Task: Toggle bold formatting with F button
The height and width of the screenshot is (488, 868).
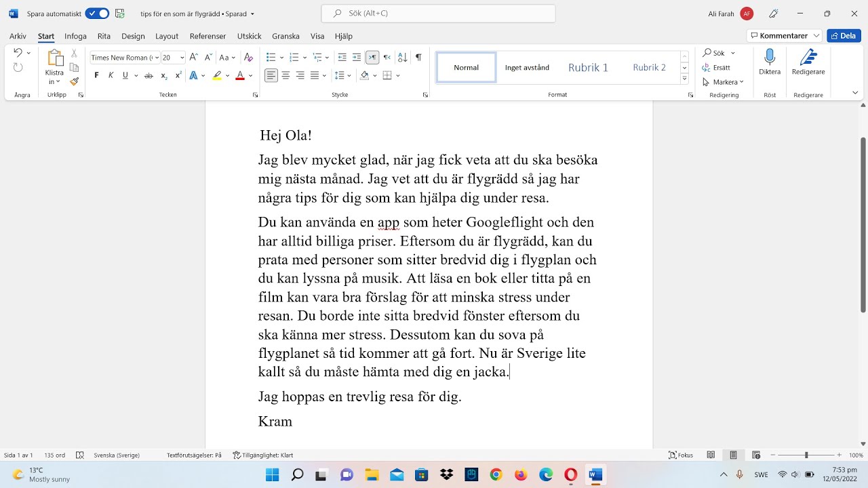Action: [x=96, y=75]
